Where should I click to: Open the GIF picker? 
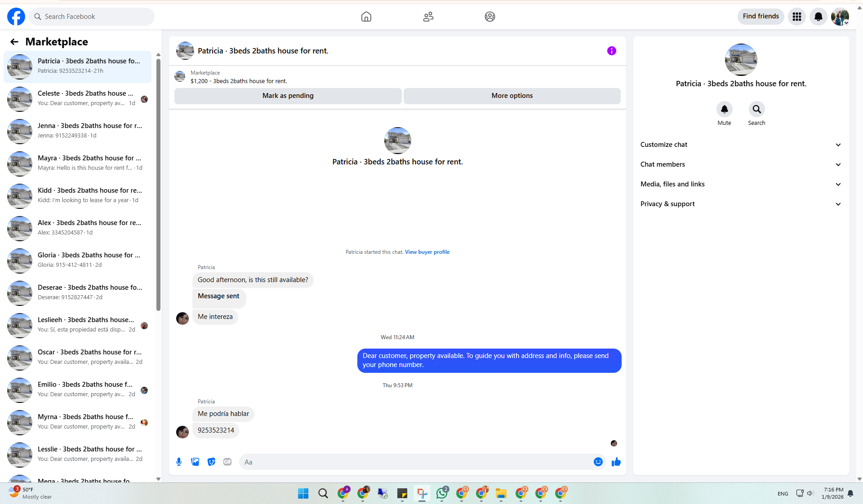227,462
